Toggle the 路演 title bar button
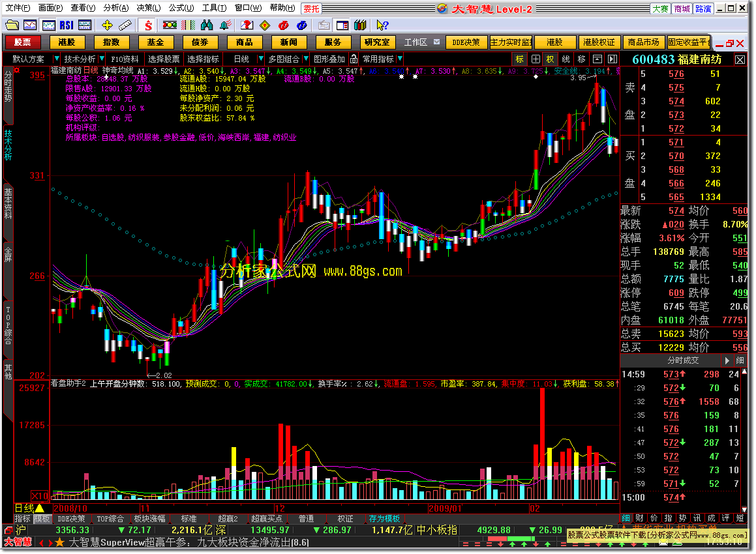 703,8
